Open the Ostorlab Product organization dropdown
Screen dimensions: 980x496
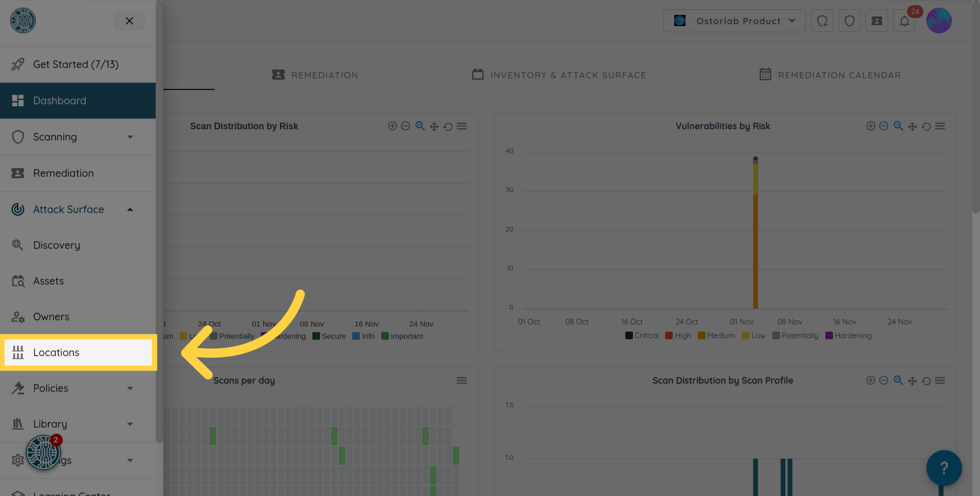[x=734, y=21]
